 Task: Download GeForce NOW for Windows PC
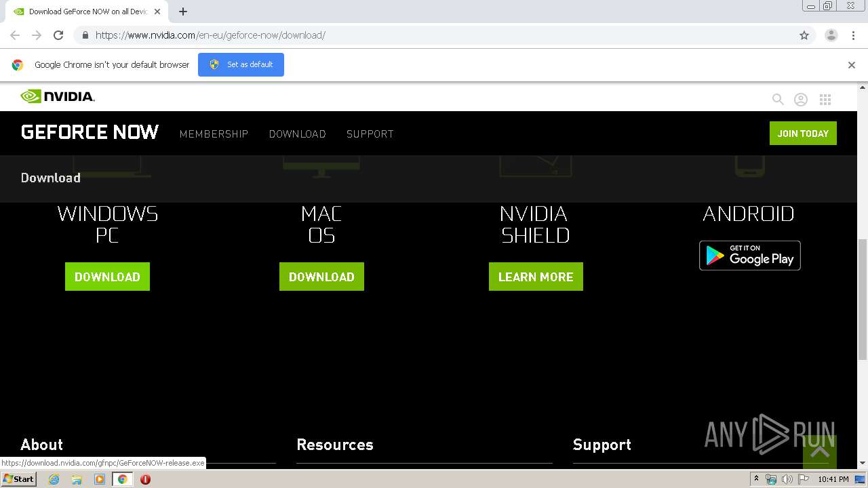(107, 277)
